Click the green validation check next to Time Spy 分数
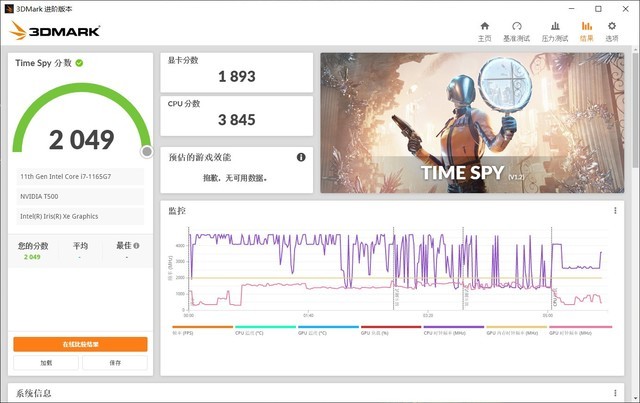 [79, 63]
